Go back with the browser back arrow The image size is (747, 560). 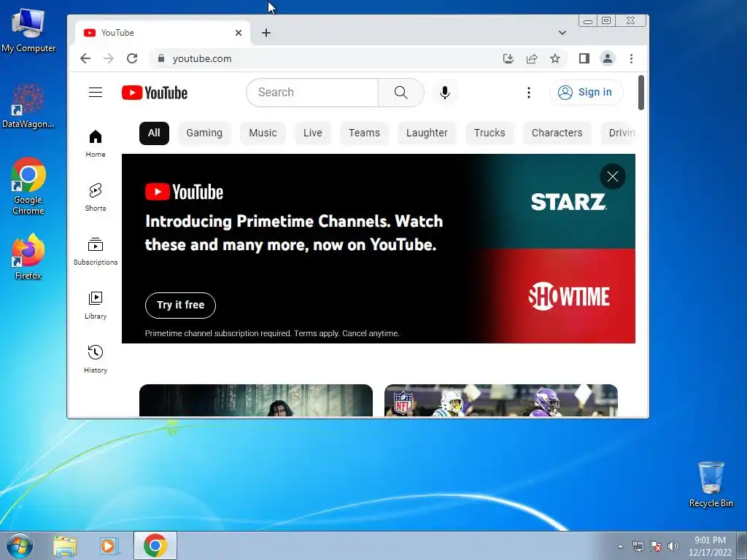[x=85, y=58]
